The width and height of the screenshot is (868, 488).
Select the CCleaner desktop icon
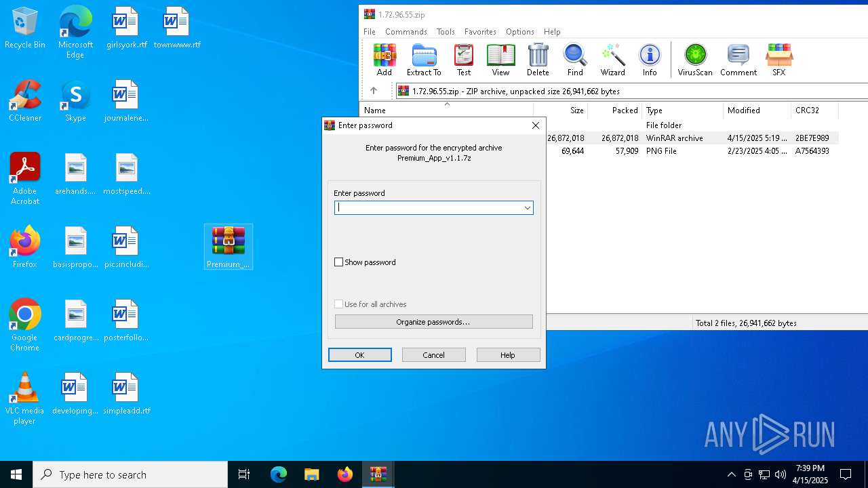(25, 102)
